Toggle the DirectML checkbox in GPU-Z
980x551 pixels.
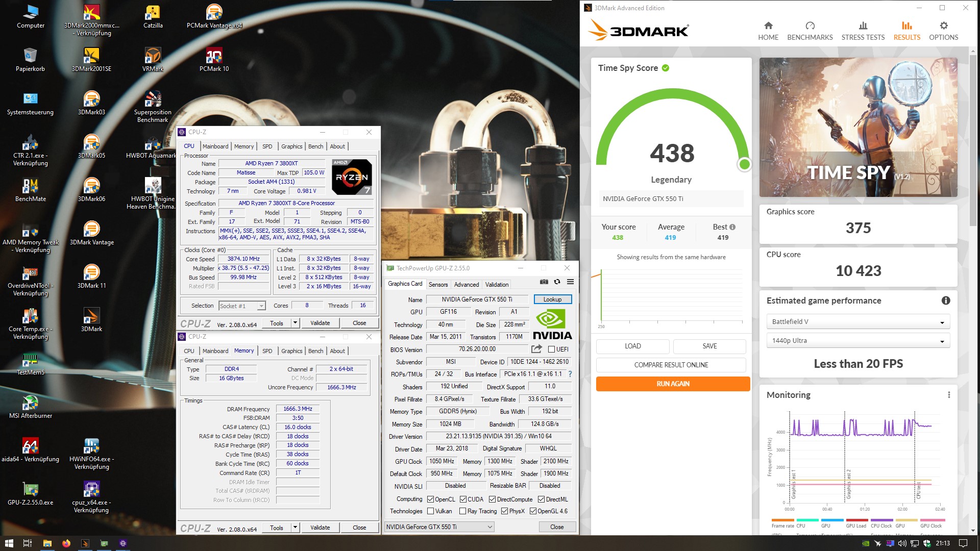[541, 499]
